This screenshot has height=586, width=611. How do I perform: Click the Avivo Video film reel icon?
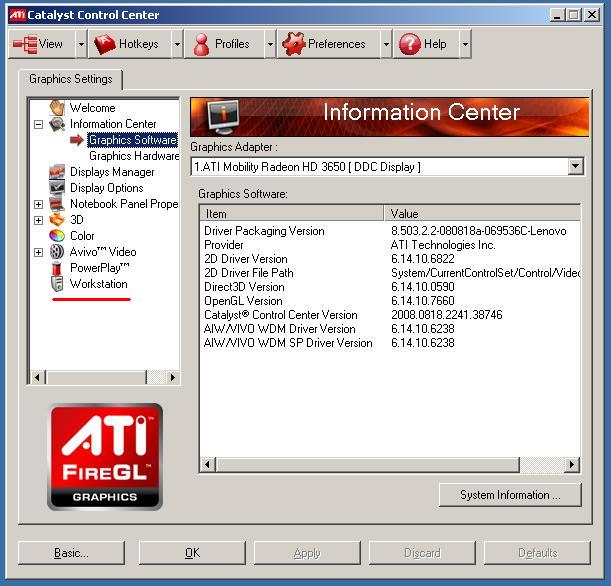[57, 252]
